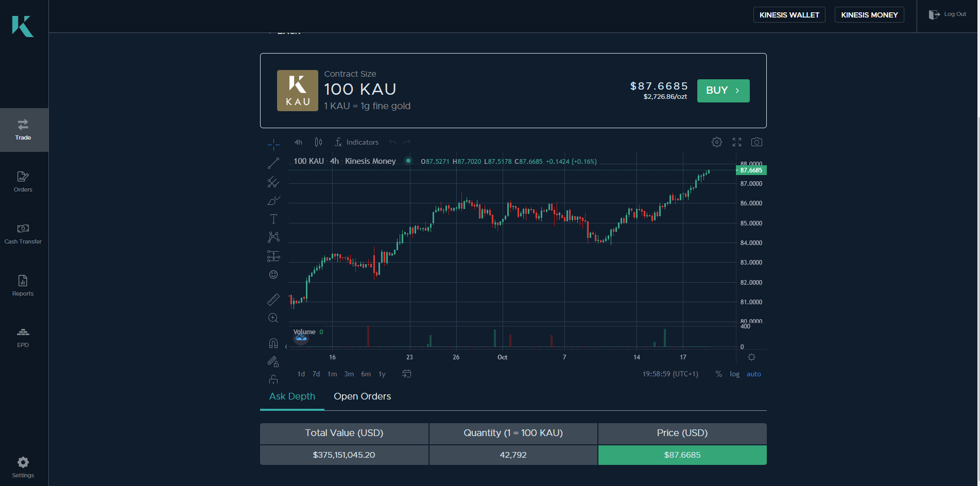Activate the zoom in tool
The height and width of the screenshot is (486, 980).
tap(273, 318)
